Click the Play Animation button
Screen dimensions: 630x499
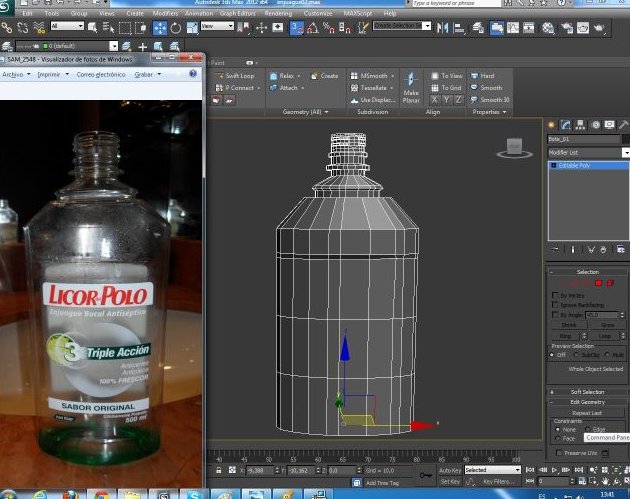[554, 470]
